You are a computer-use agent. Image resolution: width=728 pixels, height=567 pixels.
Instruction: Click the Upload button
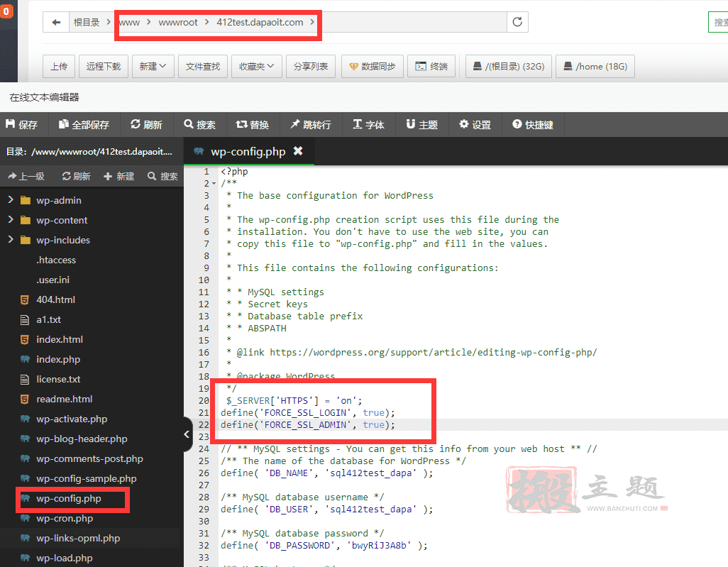(59, 66)
